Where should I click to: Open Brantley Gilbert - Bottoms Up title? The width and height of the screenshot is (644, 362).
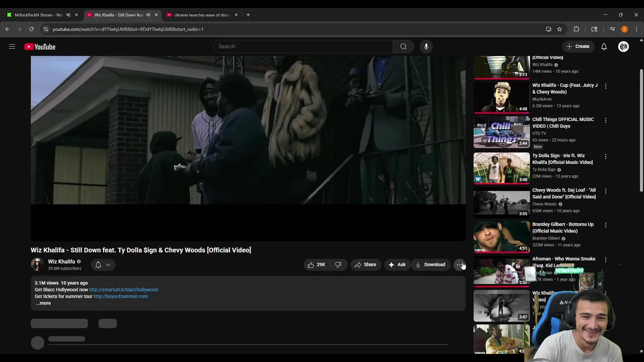[563, 228]
